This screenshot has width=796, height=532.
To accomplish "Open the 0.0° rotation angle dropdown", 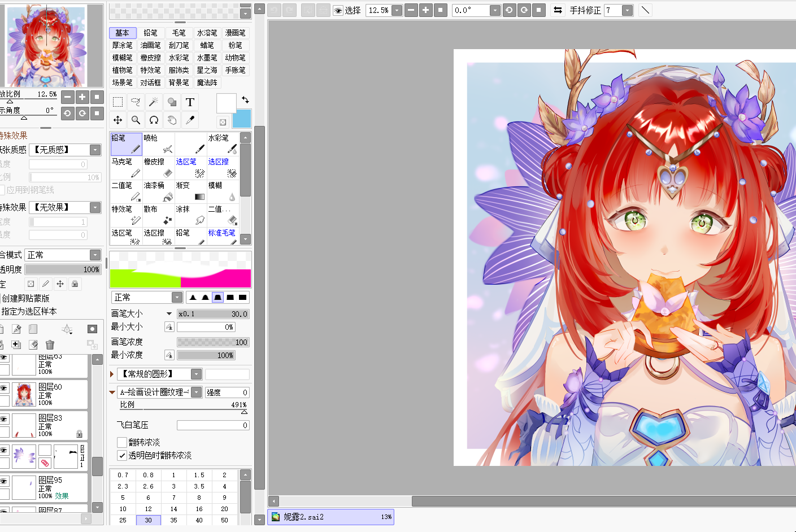I will coord(495,10).
